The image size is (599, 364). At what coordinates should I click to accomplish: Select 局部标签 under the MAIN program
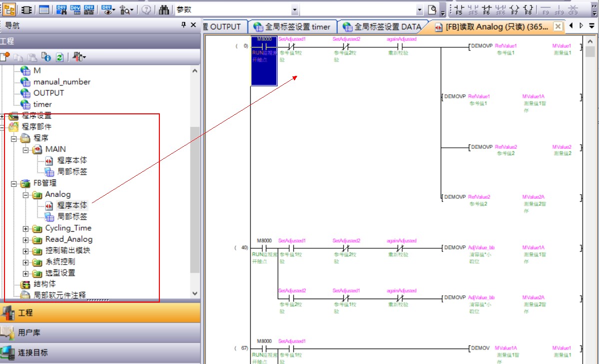coord(72,172)
